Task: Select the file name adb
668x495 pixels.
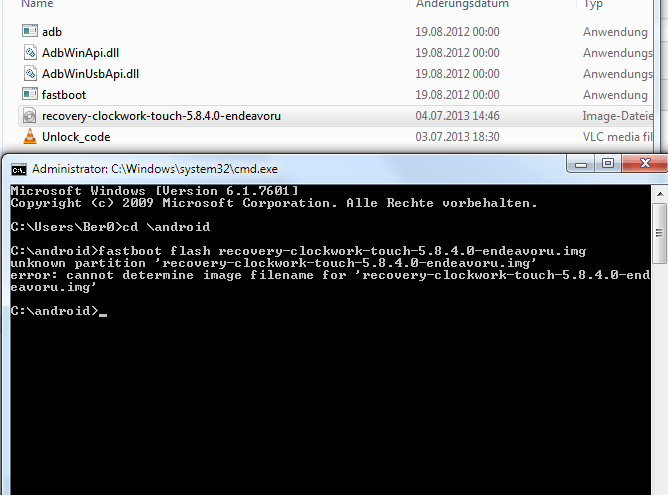Action: tap(52, 32)
